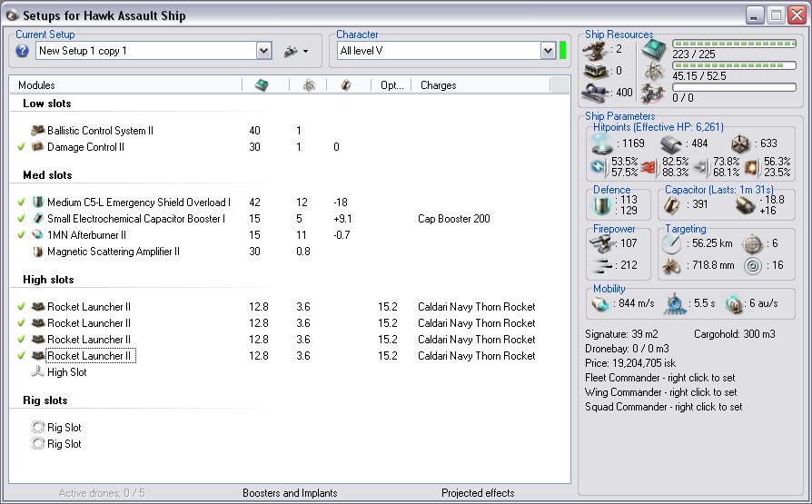Toggle the fourth Rocket Launcher II checkmark
The image size is (812, 504).
pyautogui.click(x=21, y=356)
